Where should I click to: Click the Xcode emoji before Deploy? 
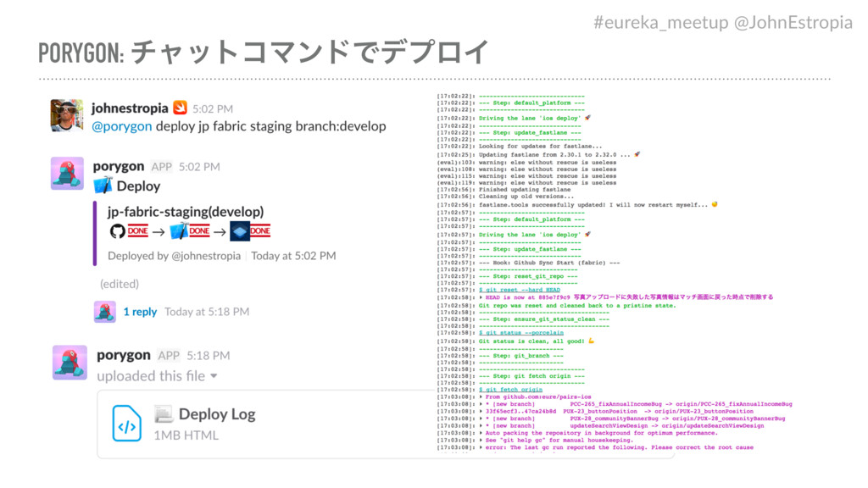tap(103, 186)
